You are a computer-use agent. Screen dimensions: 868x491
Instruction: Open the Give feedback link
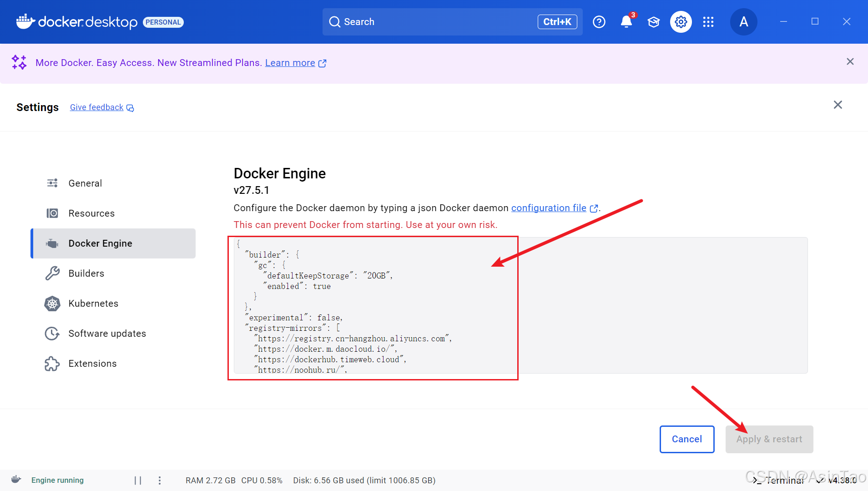(x=96, y=107)
